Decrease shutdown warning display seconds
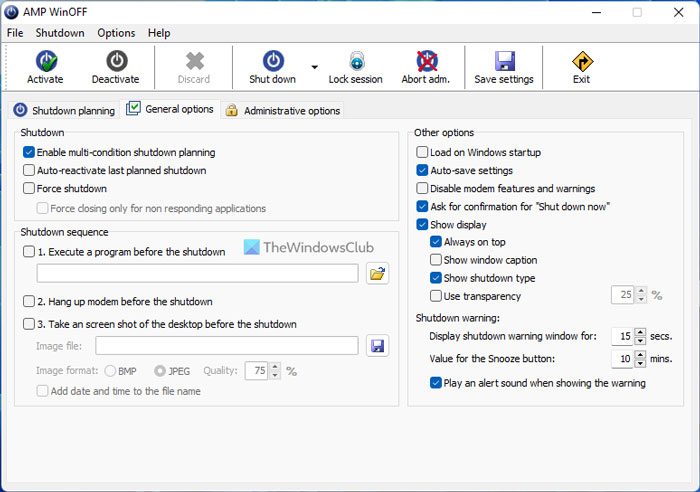This screenshot has width=700, height=492. [x=640, y=341]
